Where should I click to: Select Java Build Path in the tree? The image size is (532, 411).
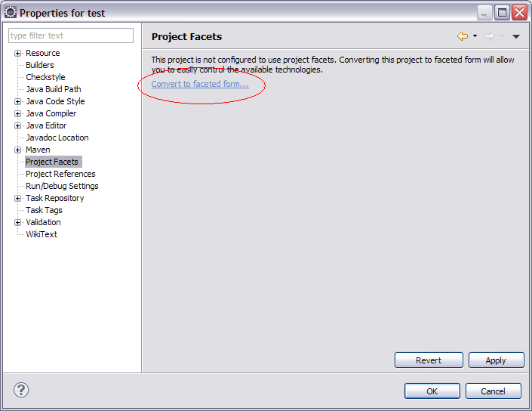[53, 89]
